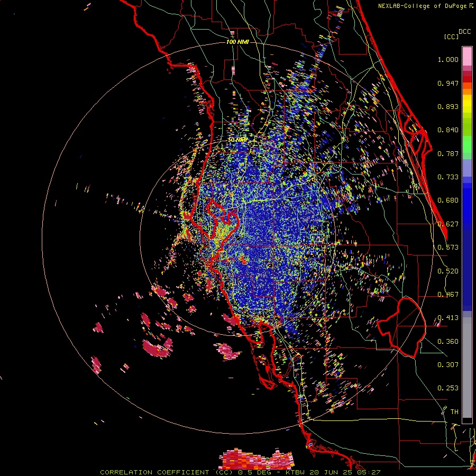Select the 0.733 scale value
Screen dimensions: 476x476
(448, 177)
